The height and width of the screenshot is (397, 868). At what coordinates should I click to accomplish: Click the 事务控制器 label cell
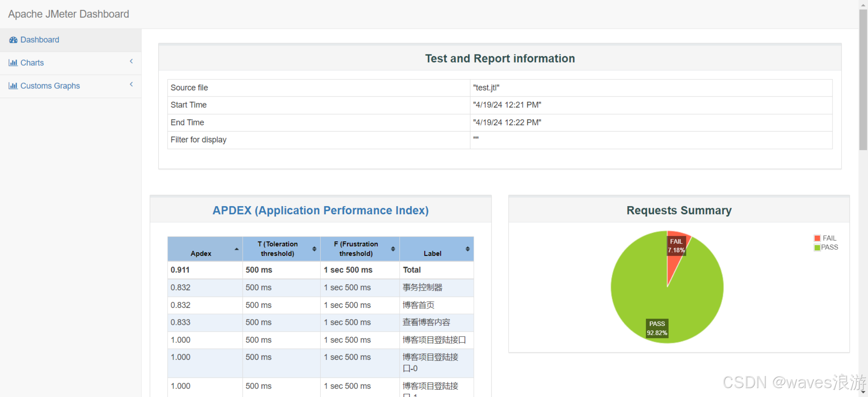pos(436,288)
